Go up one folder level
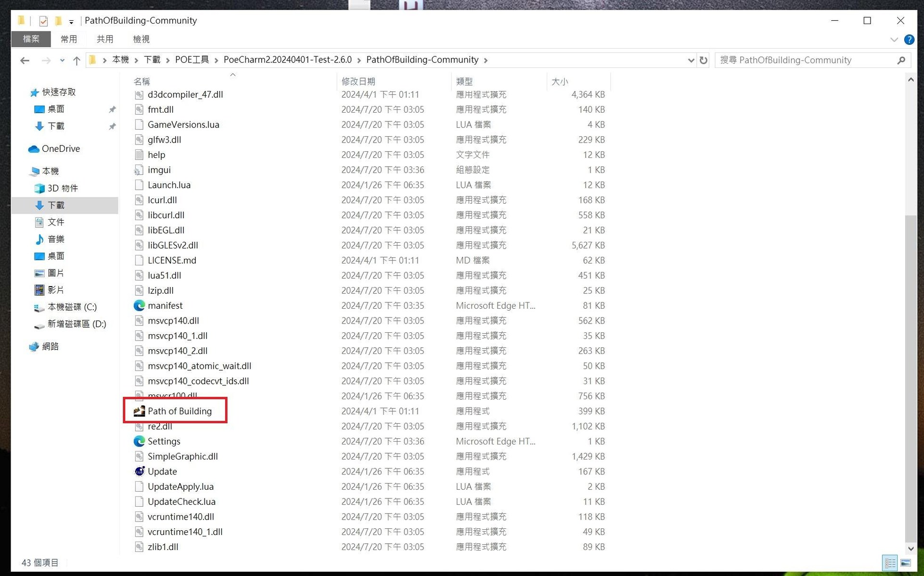Screen dimensions: 924x576 tap(77, 60)
